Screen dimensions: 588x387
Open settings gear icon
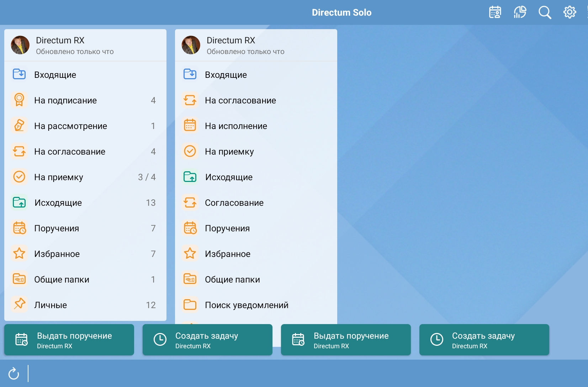click(570, 12)
